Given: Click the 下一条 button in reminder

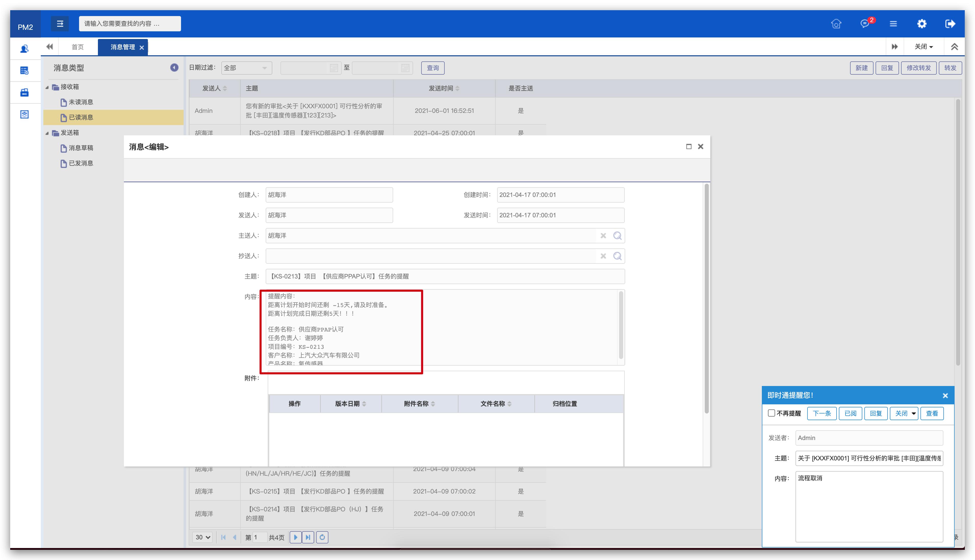Looking at the screenshot, I should pyautogui.click(x=822, y=414).
